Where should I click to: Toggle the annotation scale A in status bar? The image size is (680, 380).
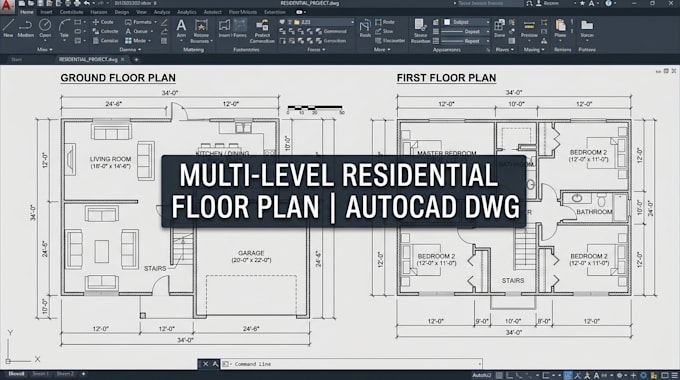597,375
